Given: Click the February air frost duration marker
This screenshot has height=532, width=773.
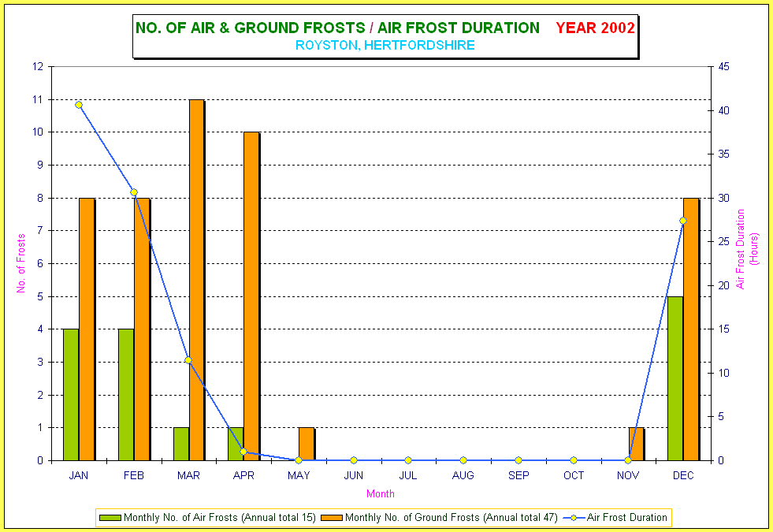Looking at the screenshot, I should pyautogui.click(x=134, y=192).
